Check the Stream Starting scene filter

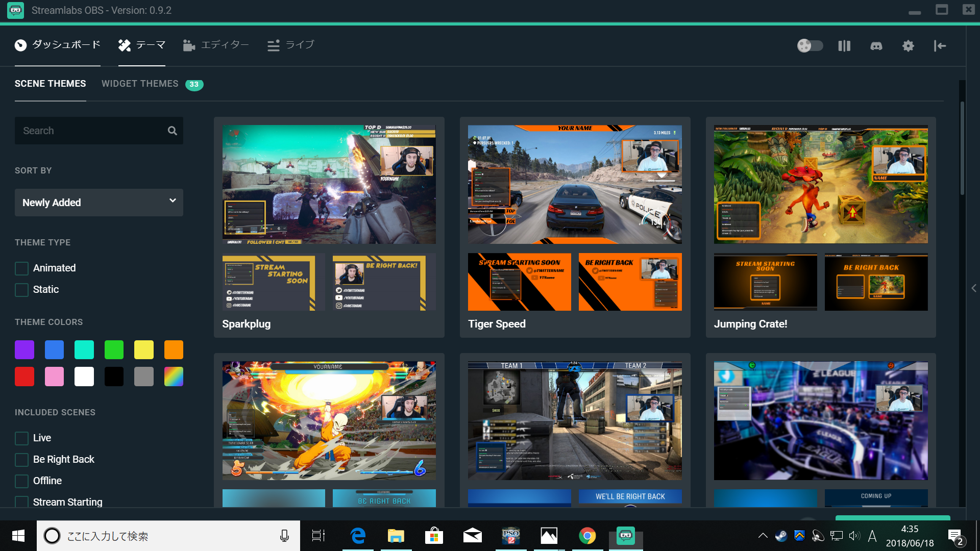pyautogui.click(x=21, y=502)
